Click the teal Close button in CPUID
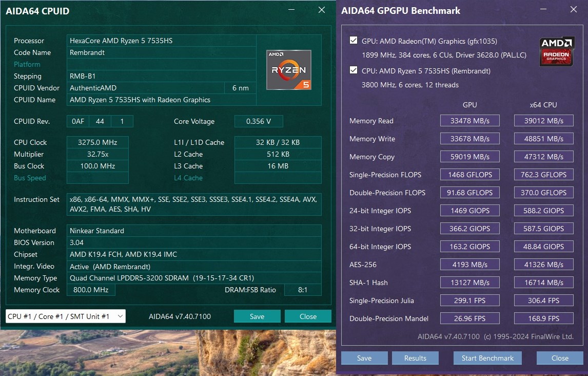The height and width of the screenshot is (376, 588). click(308, 316)
